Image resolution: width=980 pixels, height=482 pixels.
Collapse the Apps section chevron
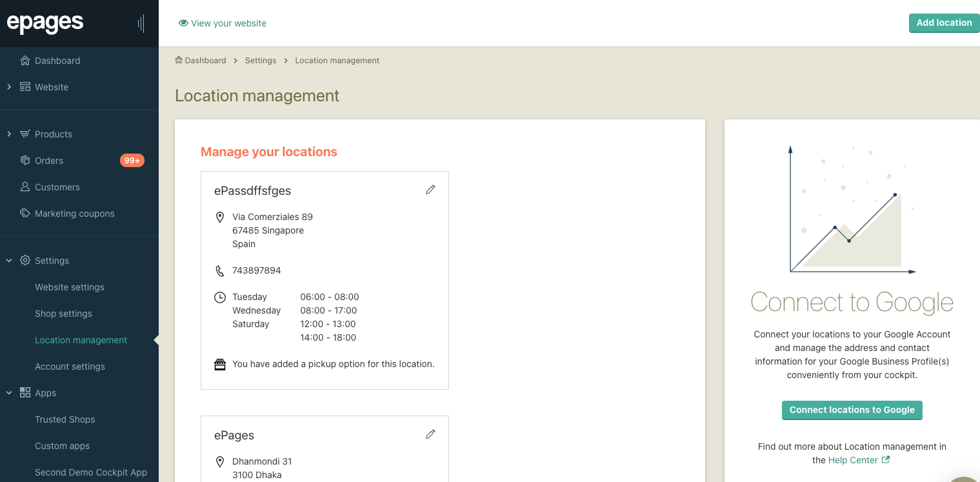coord(9,393)
